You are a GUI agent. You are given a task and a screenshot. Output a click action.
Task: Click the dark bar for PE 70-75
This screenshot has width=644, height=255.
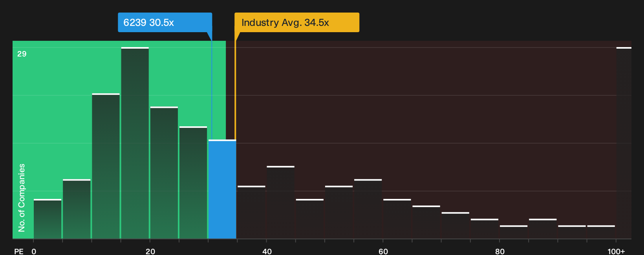pyautogui.click(x=456, y=226)
